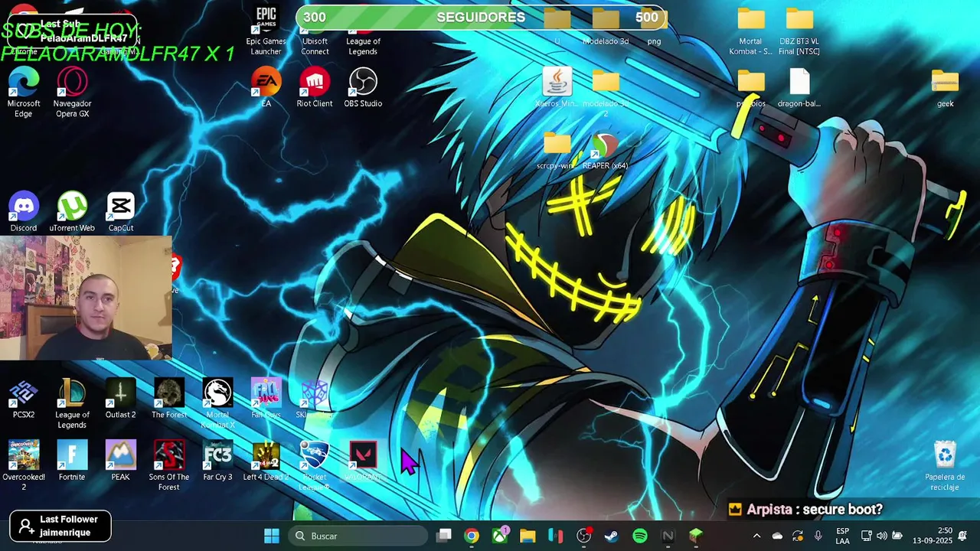980x551 pixels.
Task: Open the OneDrive cloud tray icon
Action: tap(777, 536)
